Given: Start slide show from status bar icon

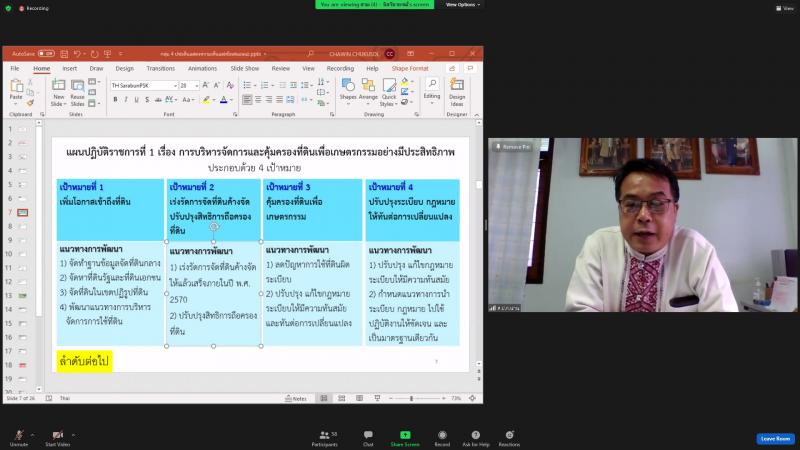Looking at the screenshot, I should (377, 398).
